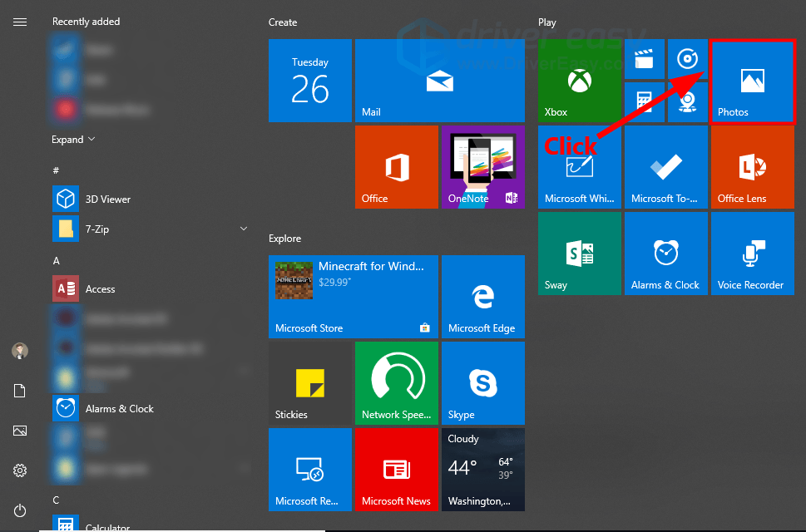Open the Microsoft To-Do tile
Image resolution: width=806 pixels, height=532 pixels.
(x=666, y=167)
